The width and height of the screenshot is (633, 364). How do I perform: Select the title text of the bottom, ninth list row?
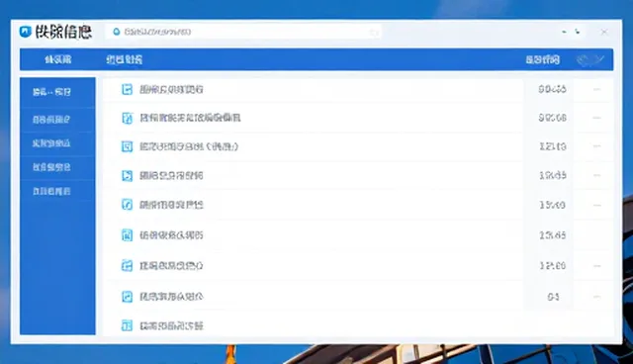pos(171,325)
